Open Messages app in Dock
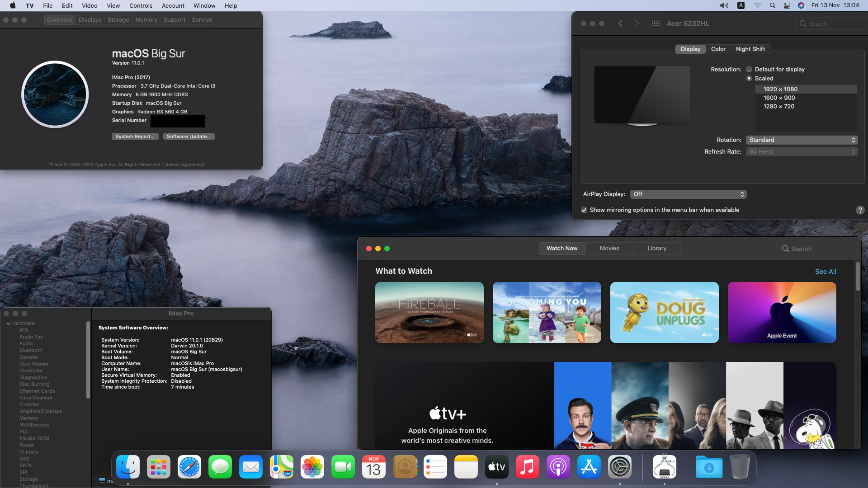Screen dimensions: 868x488 point(220,467)
